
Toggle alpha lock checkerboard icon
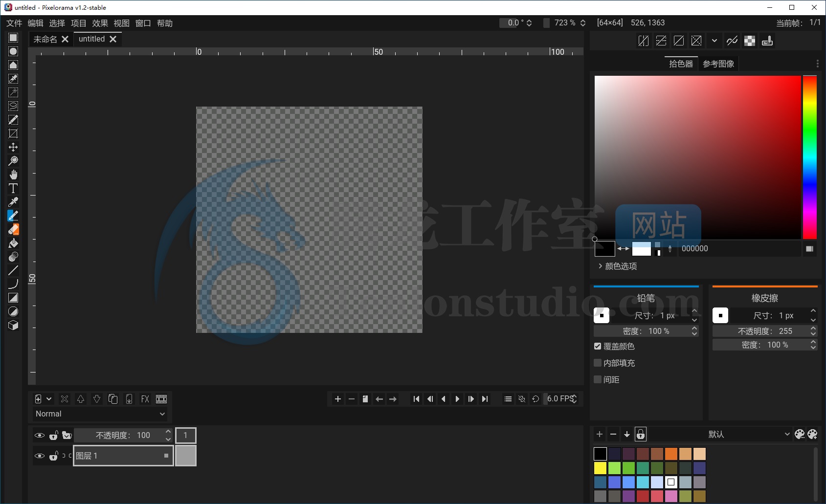750,41
